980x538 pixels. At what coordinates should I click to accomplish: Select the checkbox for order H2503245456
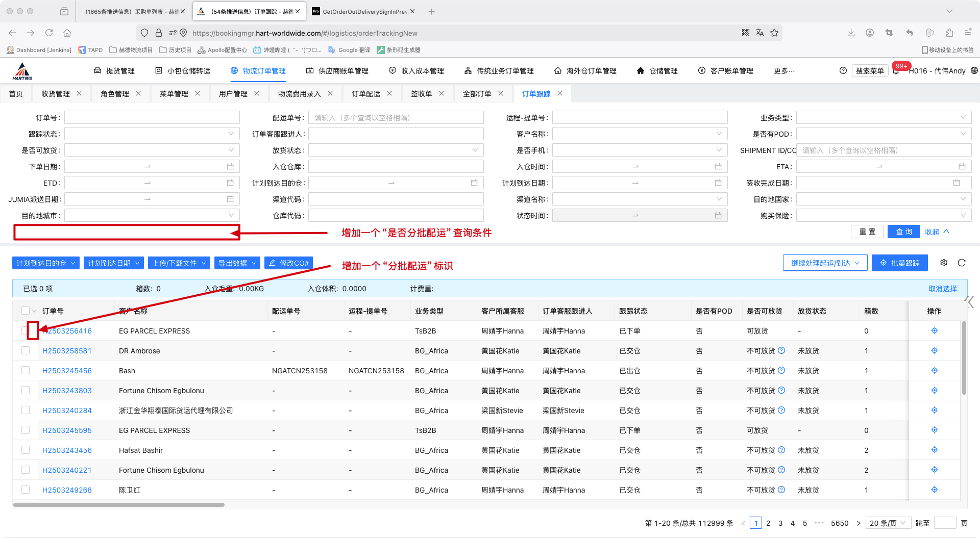(x=26, y=370)
